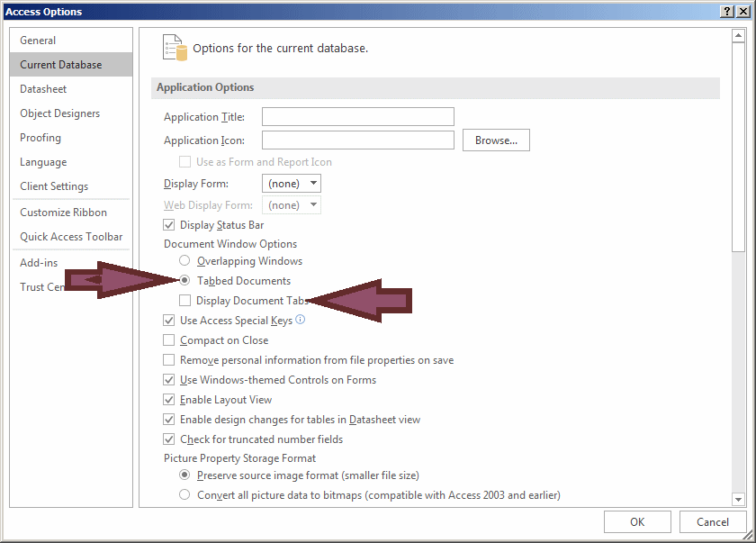Disable Check for truncated number fields

click(168, 439)
